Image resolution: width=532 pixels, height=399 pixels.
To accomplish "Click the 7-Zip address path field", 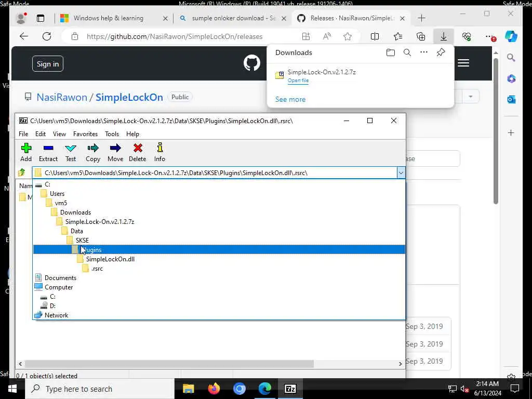I will coord(215,172).
